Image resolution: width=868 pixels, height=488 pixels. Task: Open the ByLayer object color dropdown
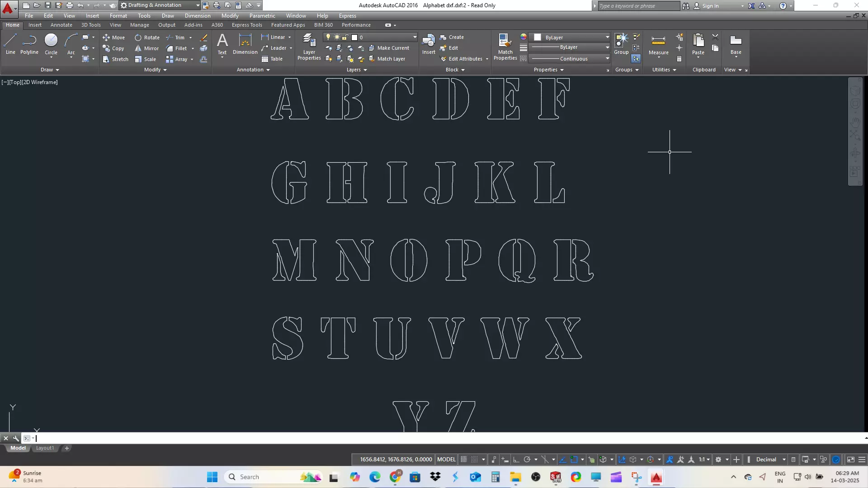click(607, 38)
